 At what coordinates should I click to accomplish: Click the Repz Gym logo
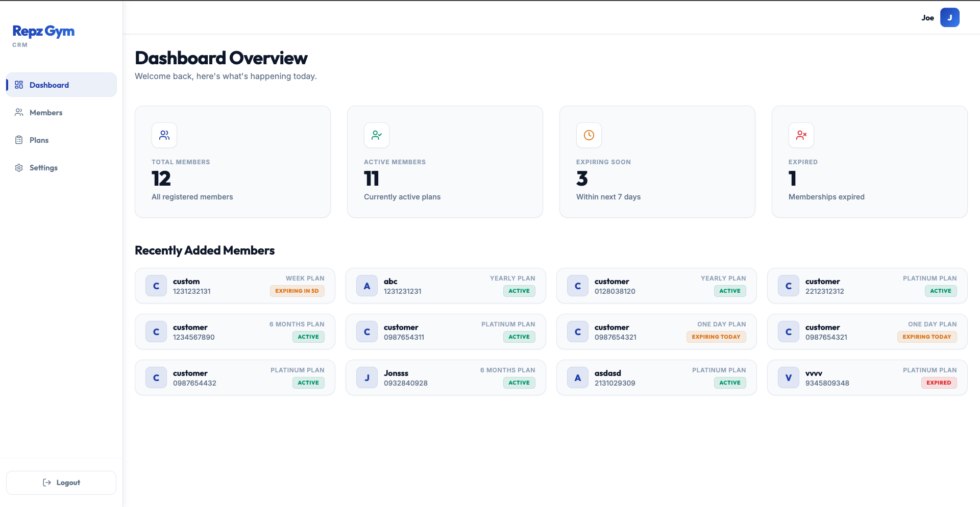point(43,32)
